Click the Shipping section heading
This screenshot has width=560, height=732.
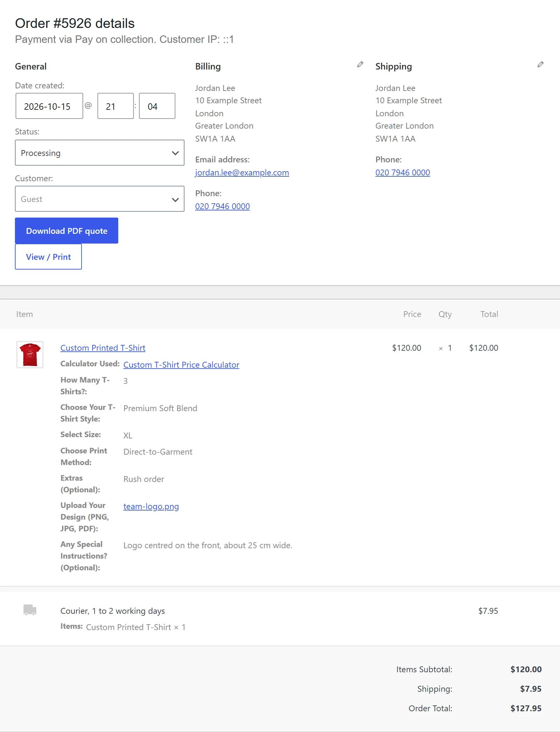pos(394,66)
